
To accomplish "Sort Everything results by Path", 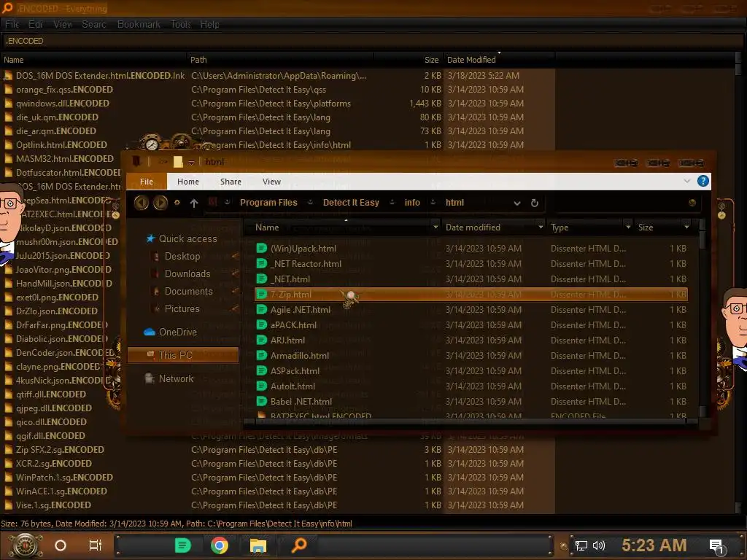I will coord(280,60).
